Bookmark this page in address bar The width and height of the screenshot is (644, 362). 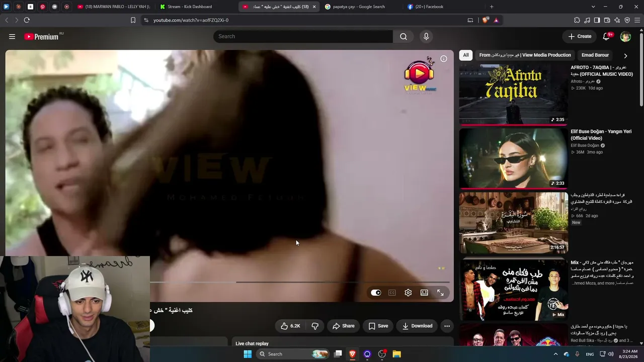133,20
